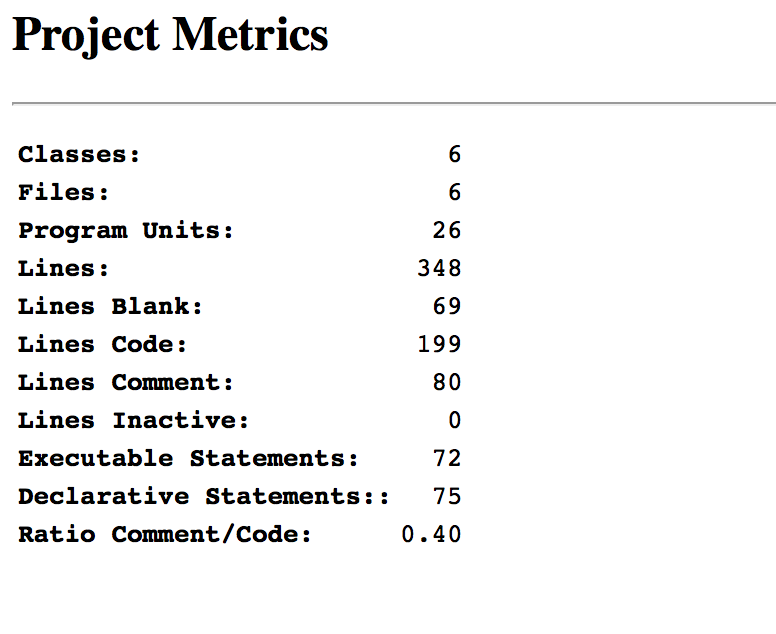Click the Lines Code value 199
The width and height of the screenshot is (776, 634).
coord(439,345)
